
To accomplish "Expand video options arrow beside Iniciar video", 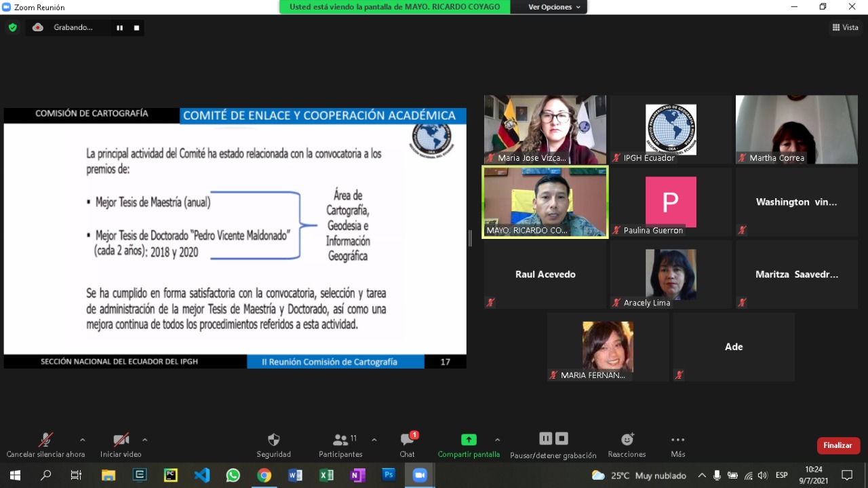I will [144, 439].
